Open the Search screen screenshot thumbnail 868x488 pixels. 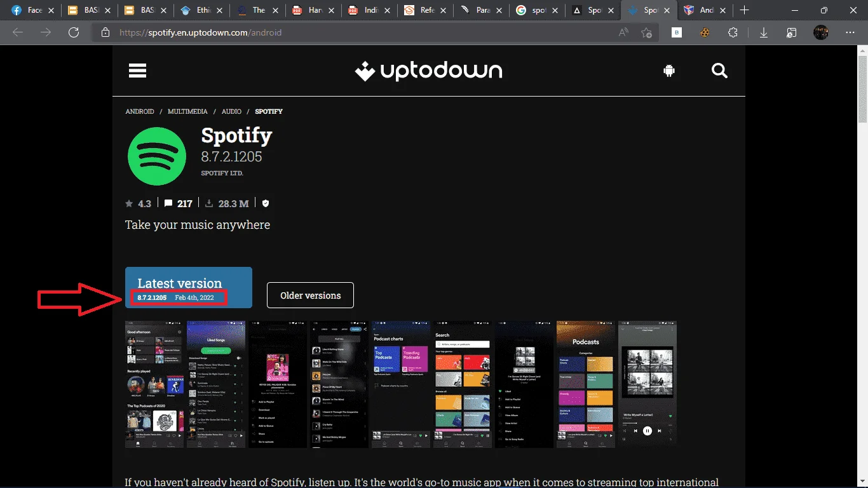pos(463,384)
